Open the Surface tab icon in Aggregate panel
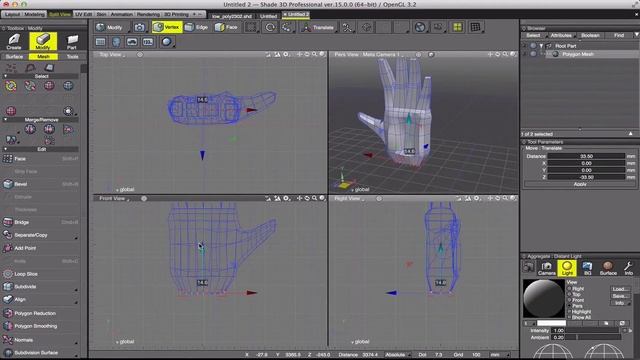The height and width of the screenshot is (360, 640). [x=608, y=268]
